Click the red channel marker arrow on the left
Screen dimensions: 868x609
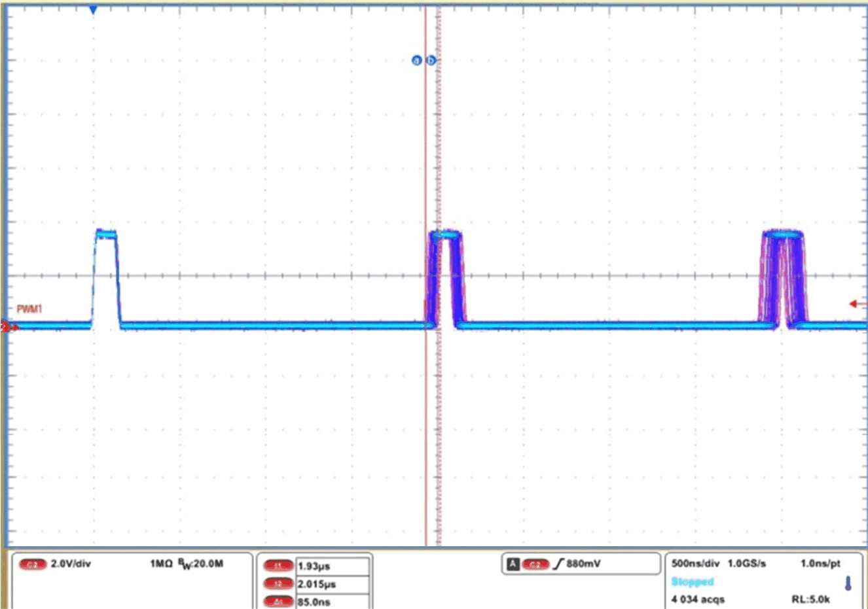[5, 326]
